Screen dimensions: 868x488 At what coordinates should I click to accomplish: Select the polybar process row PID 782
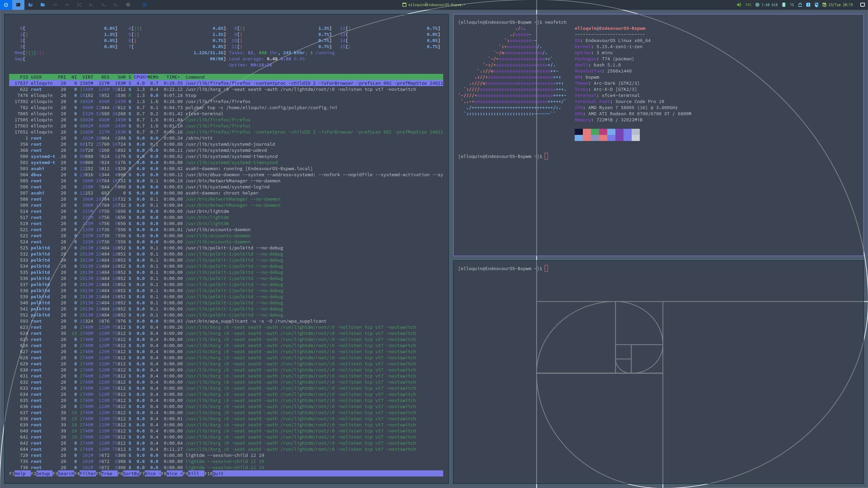tap(226, 108)
